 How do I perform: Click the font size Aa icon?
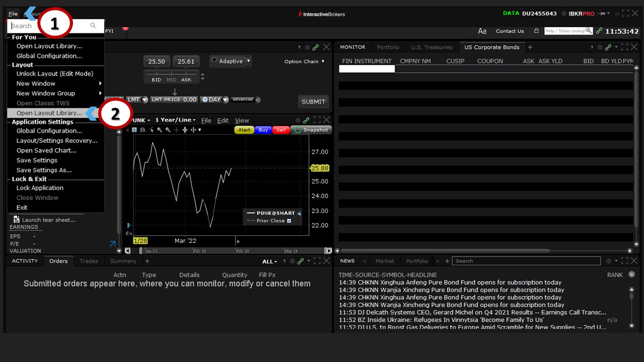pyautogui.click(x=482, y=31)
